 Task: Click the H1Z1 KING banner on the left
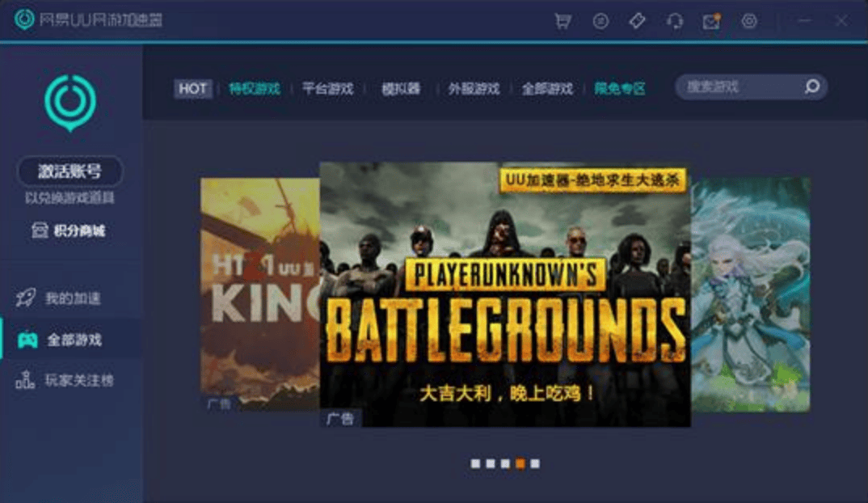[260, 294]
